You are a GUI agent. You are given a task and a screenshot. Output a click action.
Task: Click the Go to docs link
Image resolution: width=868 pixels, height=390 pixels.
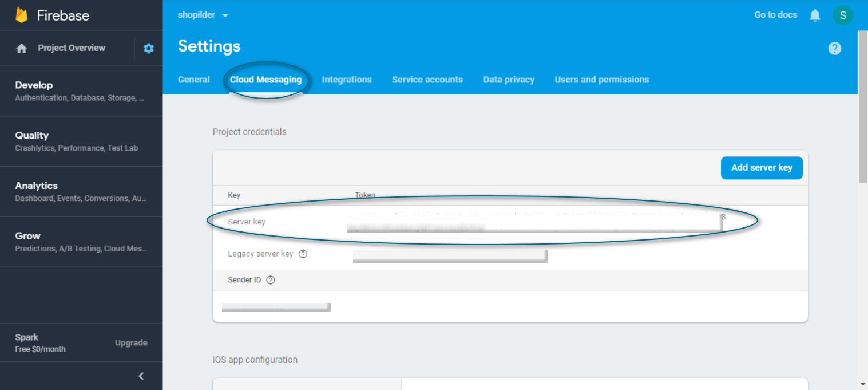click(x=775, y=15)
